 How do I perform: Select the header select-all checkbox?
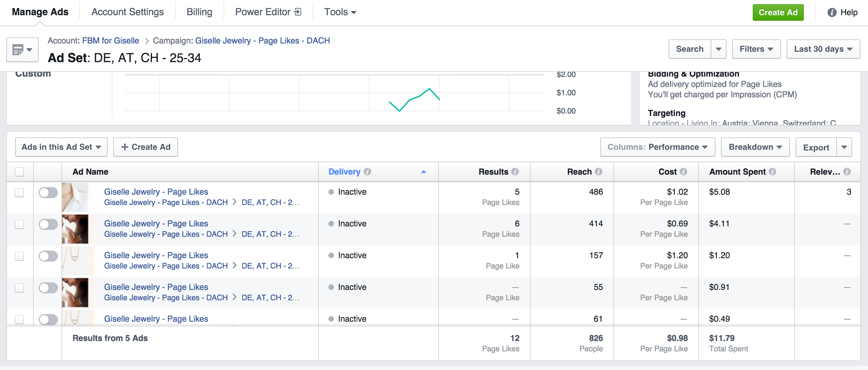(19, 172)
